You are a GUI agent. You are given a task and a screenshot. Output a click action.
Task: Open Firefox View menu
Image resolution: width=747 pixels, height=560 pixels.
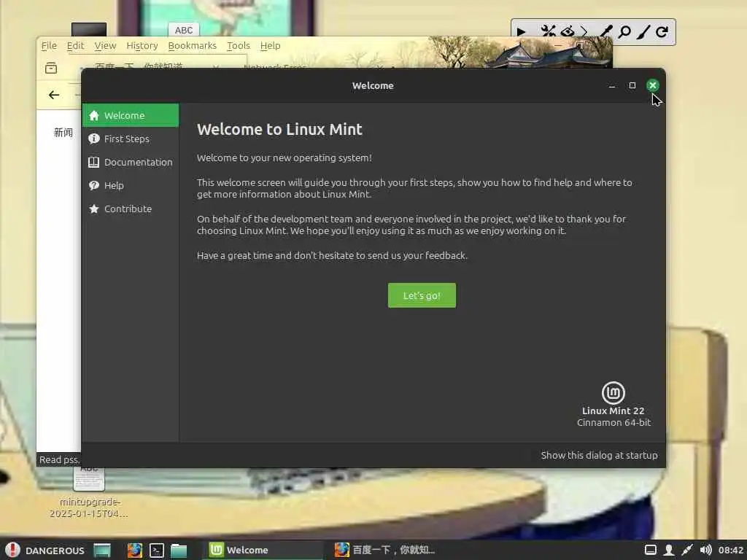click(105, 46)
